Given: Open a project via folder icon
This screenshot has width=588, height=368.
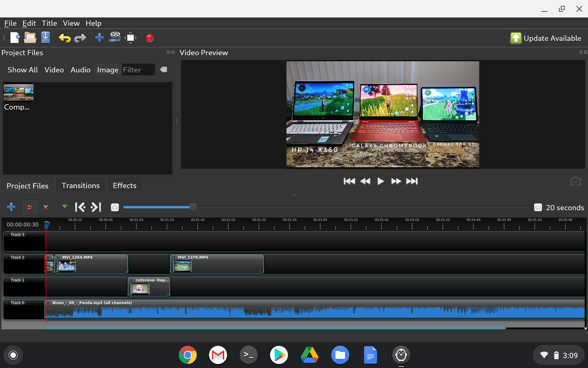Looking at the screenshot, I should pyautogui.click(x=30, y=38).
